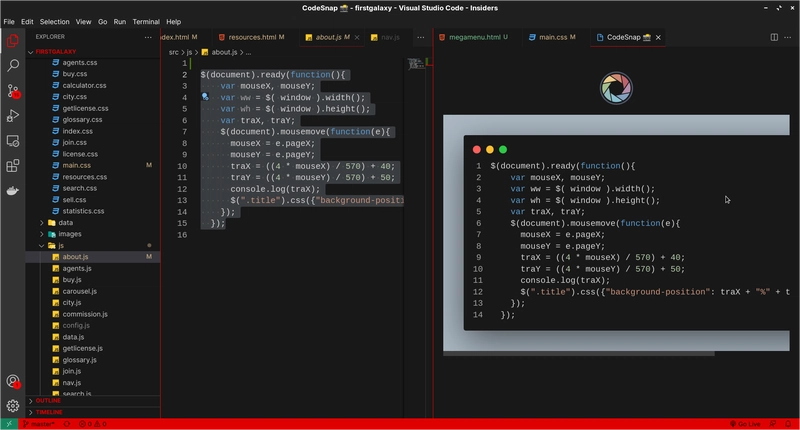Click the lightbulb code action on line 4
Viewport: 800px width, 430px height.
205,96
